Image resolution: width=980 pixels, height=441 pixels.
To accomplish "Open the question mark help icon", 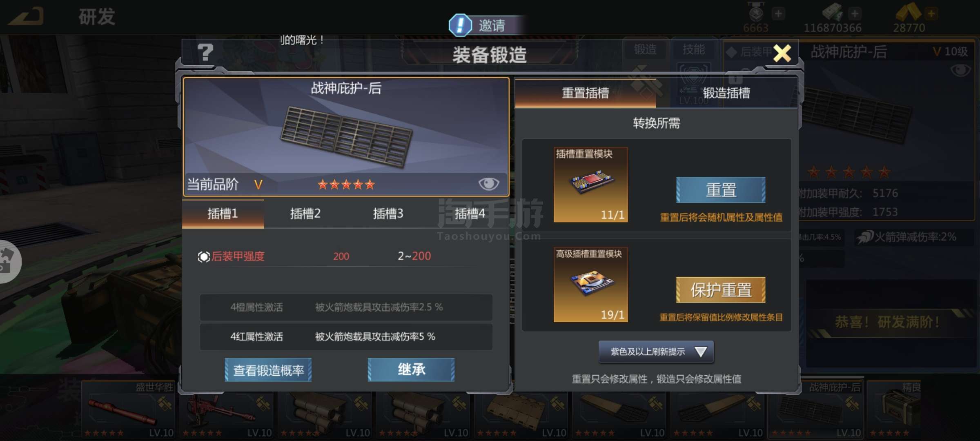I will click(205, 53).
